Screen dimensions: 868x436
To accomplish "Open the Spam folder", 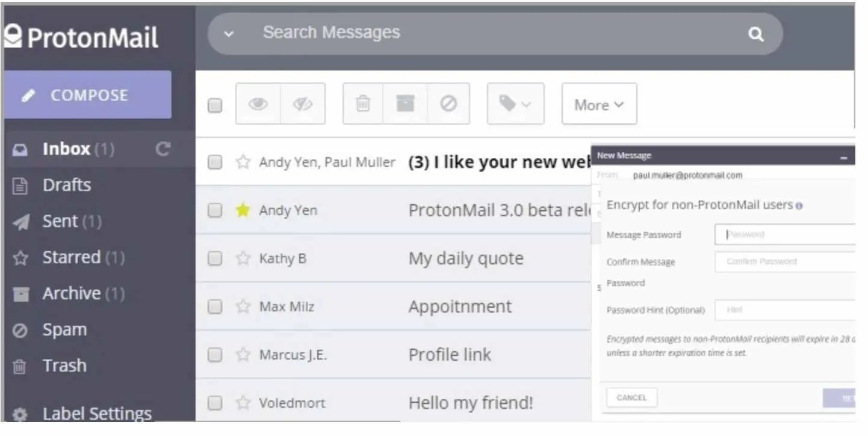I will coord(64,329).
